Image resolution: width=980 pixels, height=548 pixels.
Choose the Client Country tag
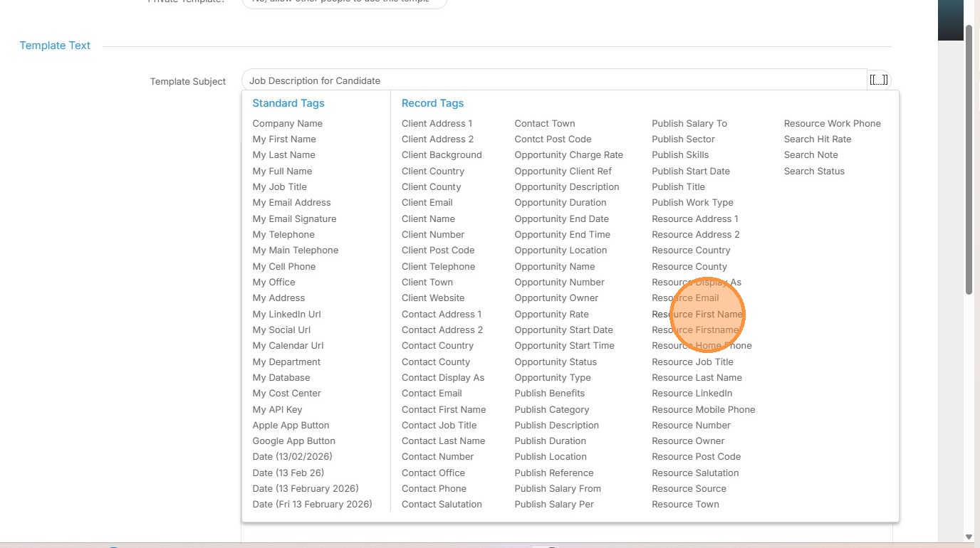[x=433, y=171]
